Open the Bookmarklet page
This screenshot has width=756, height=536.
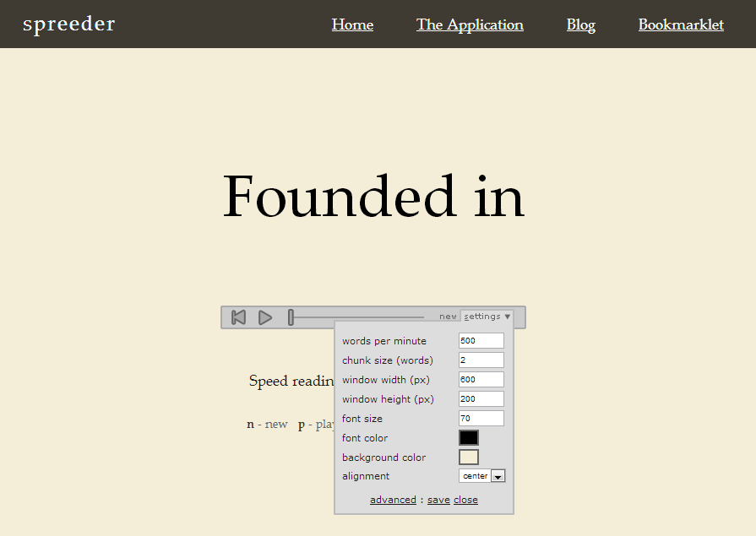pos(681,24)
